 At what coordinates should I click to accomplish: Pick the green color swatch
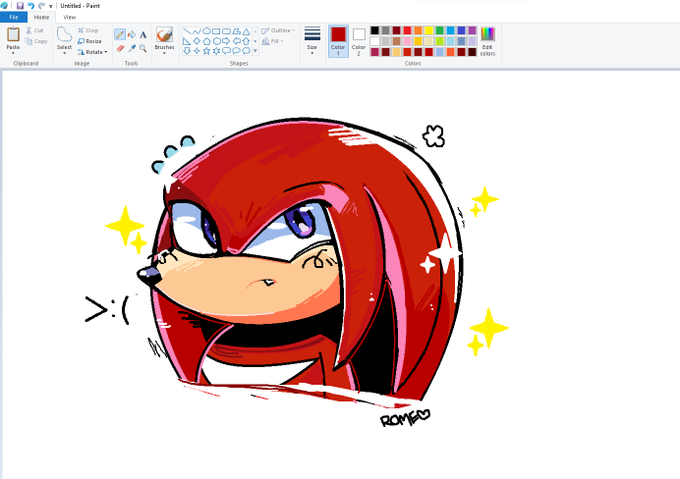click(x=440, y=30)
